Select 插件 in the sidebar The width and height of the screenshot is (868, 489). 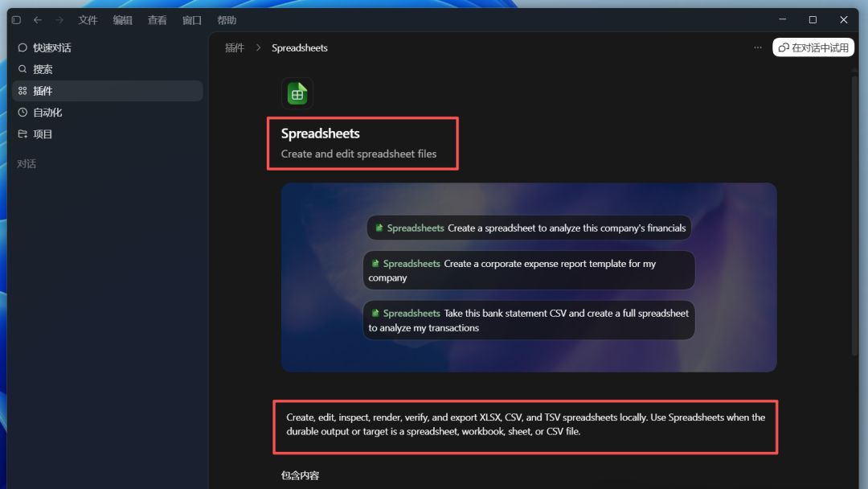point(108,91)
